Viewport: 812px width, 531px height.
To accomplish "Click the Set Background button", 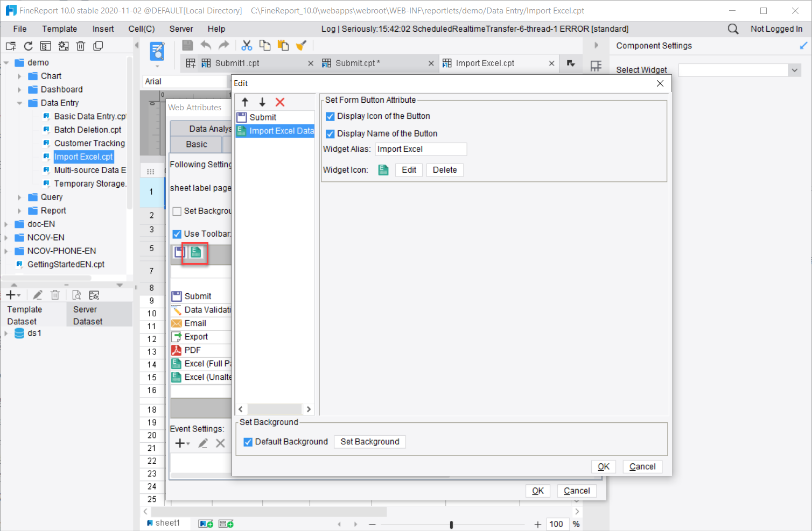I will tap(370, 442).
